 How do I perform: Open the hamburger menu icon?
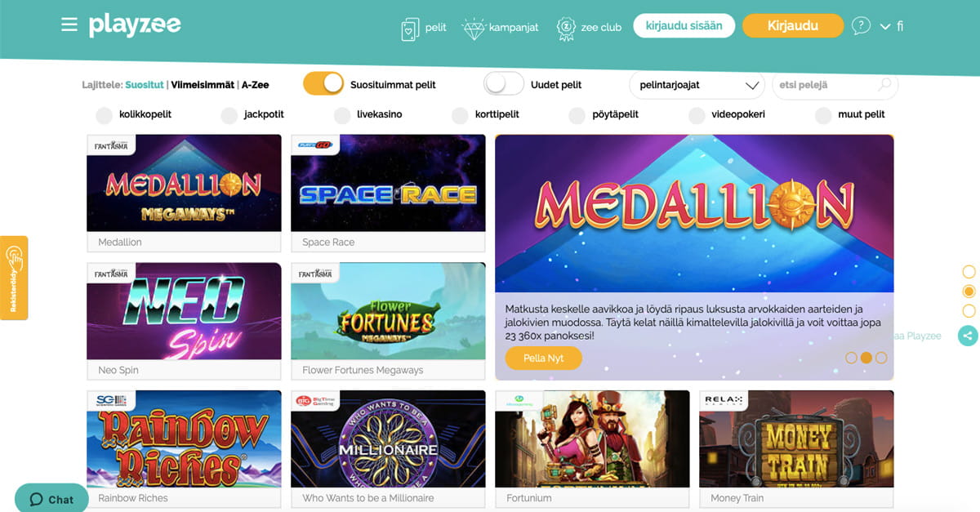pyautogui.click(x=69, y=25)
